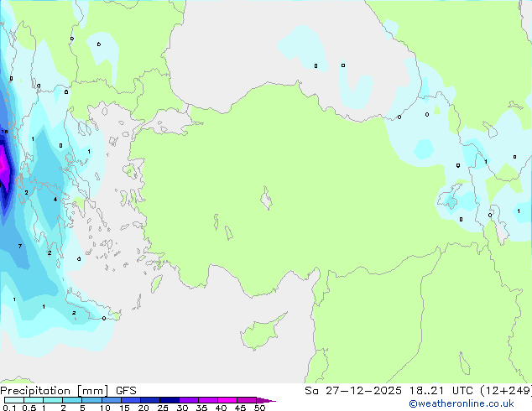Image resolution: width=532 pixels, height=411 pixels.
Task: Click the '(12+249)' forecast offset text
Action: tap(506, 391)
